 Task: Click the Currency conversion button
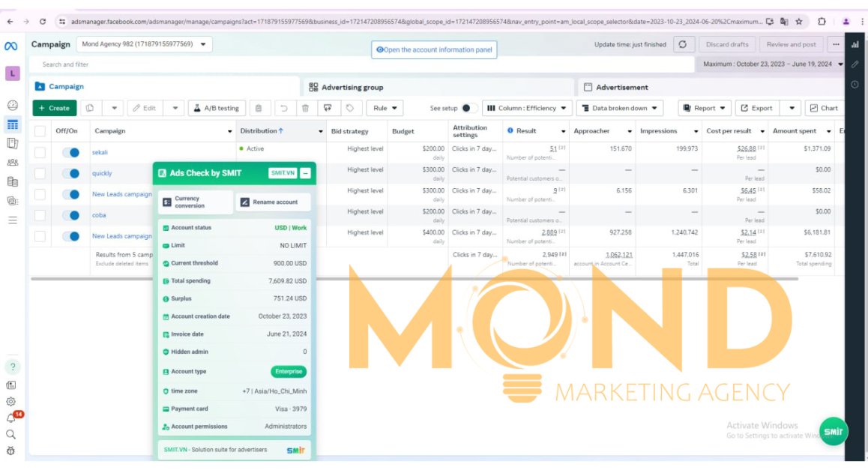click(x=196, y=202)
